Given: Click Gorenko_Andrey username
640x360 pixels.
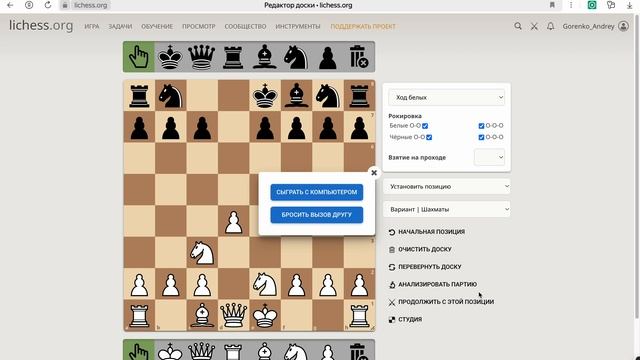Looking at the screenshot, I should pos(588,26).
